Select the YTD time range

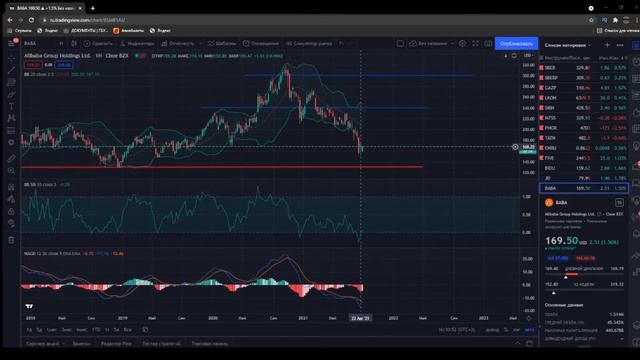click(96, 329)
